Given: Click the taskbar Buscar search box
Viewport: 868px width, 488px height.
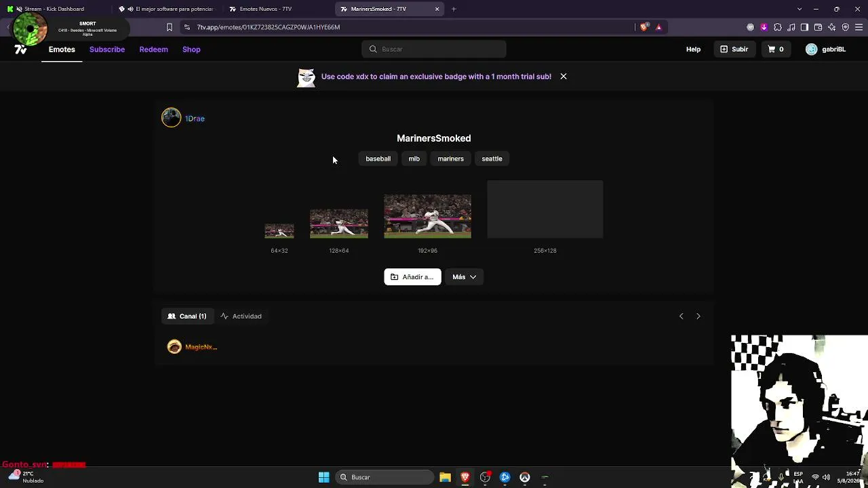Looking at the screenshot, I should click(384, 477).
